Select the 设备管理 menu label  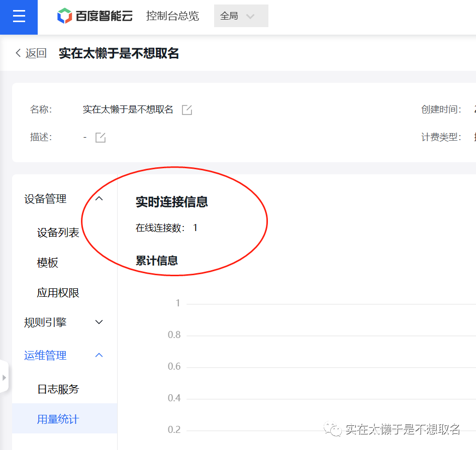pos(45,199)
